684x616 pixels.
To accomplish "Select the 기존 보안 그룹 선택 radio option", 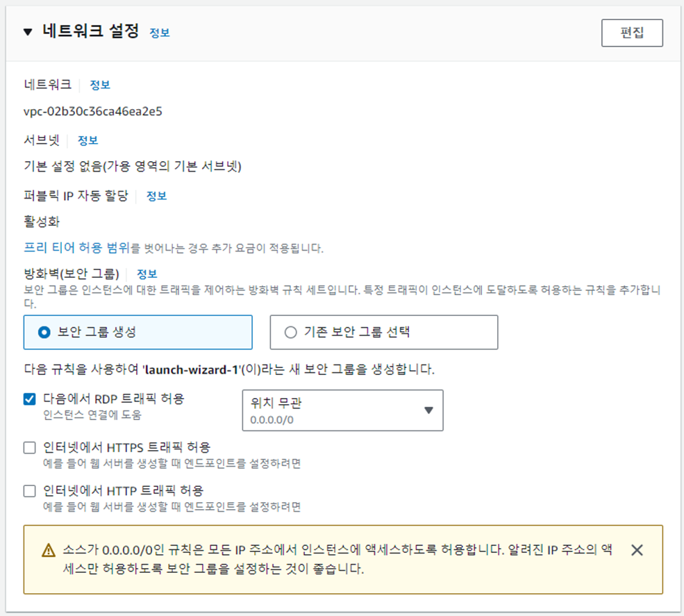I will point(384,333).
